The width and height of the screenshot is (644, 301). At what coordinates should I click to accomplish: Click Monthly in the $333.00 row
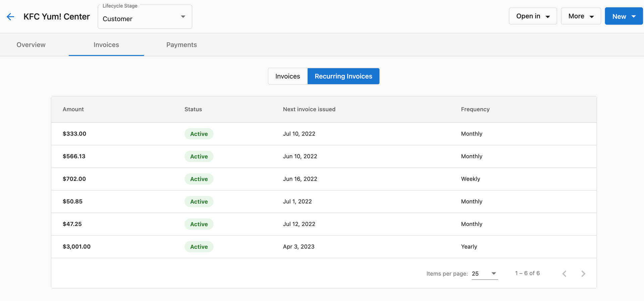coord(472,134)
